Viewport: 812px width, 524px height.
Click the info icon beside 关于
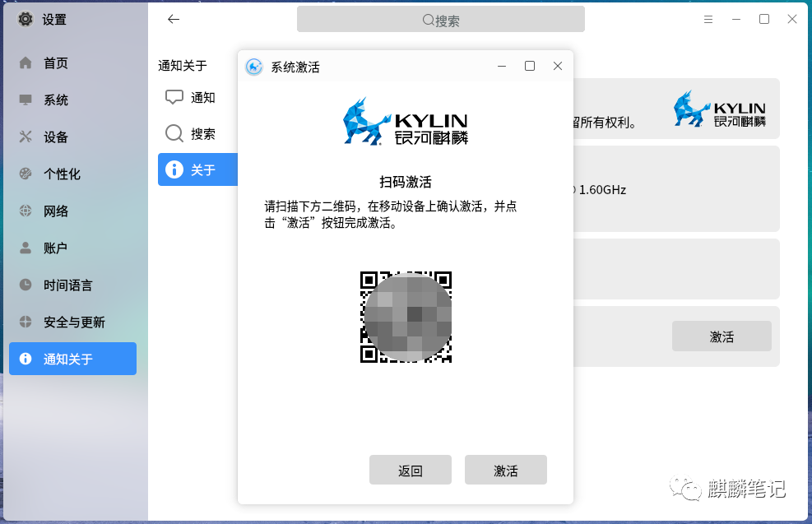(174, 169)
